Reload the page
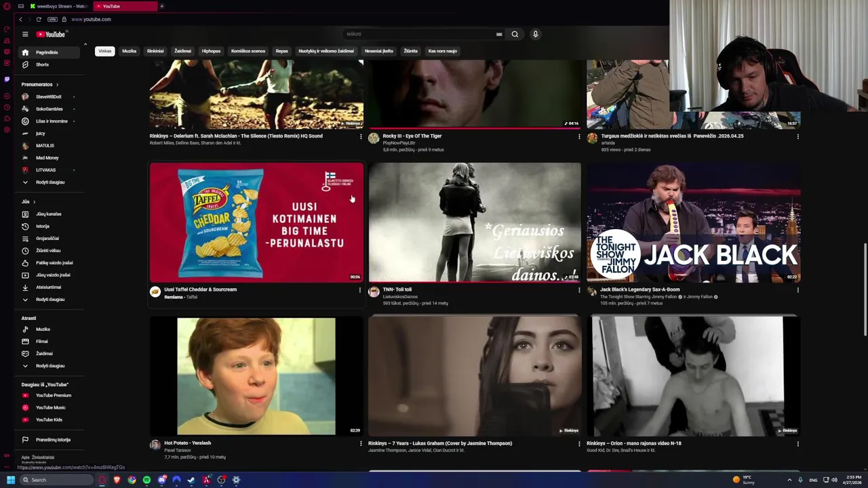The image size is (868, 488). 39,19
